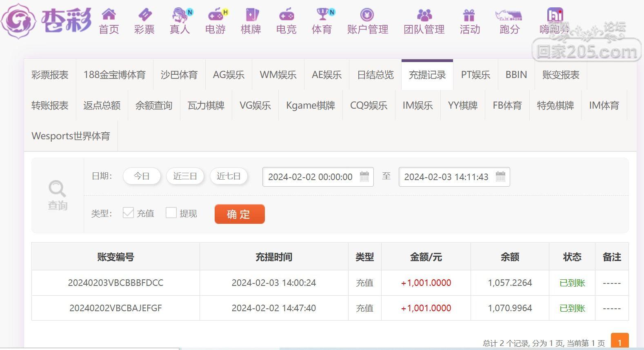Open the end date calendar picker
The width and height of the screenshot is (644, 350).
point(500,176)
